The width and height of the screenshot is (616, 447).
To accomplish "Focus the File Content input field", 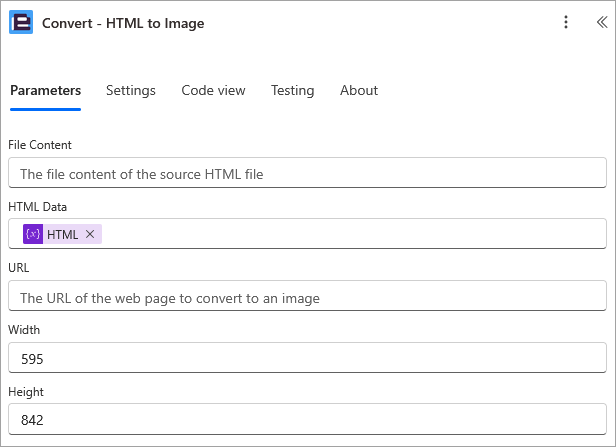I will click(x=307, y=173).
